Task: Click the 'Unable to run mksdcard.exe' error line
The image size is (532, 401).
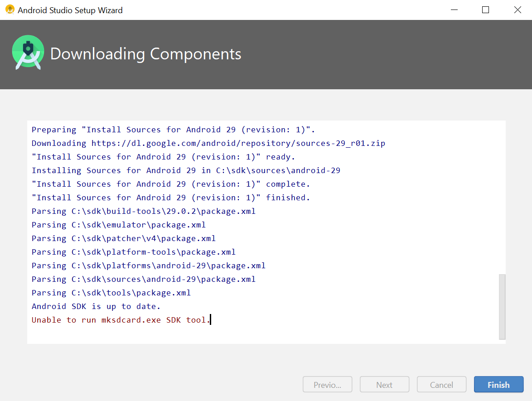Action: [121, 320]
